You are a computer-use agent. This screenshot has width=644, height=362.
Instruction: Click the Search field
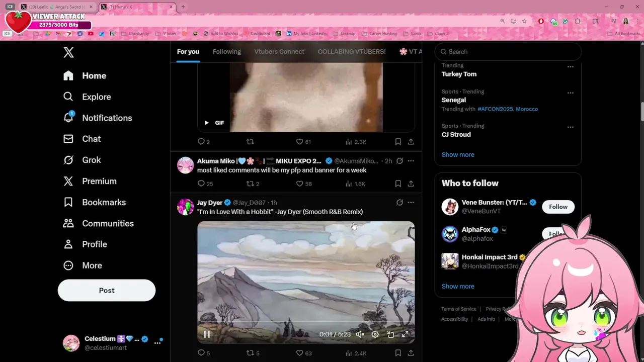tap(508, 52)
